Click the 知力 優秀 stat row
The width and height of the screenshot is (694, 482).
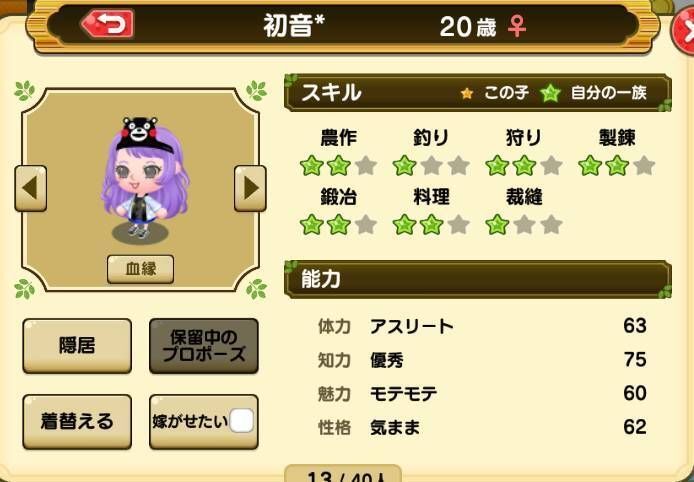pyautogui.click(x=482, y=360)
